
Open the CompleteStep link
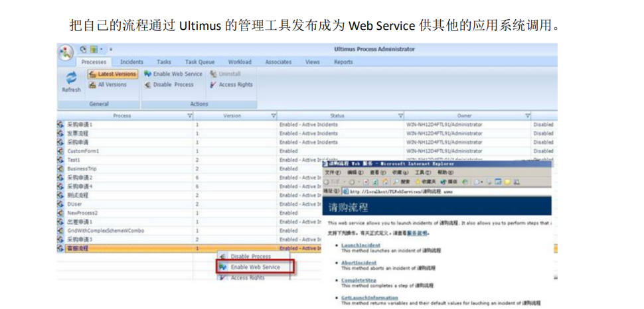coord(359,280)
